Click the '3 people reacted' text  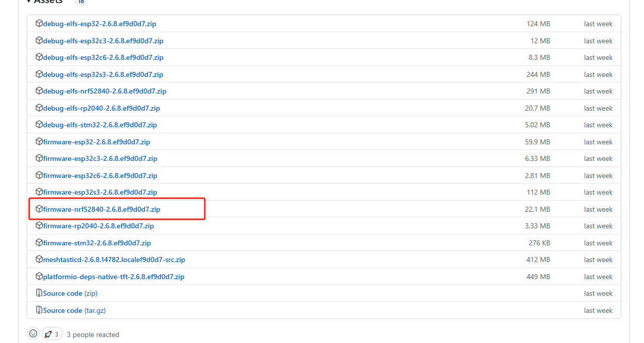[93, 334]
